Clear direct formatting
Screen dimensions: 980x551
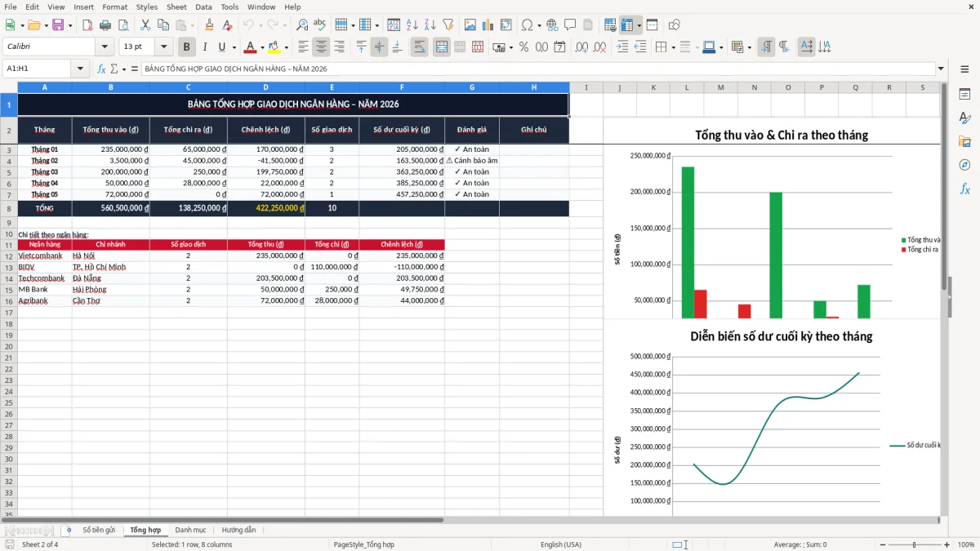[226, 25]
